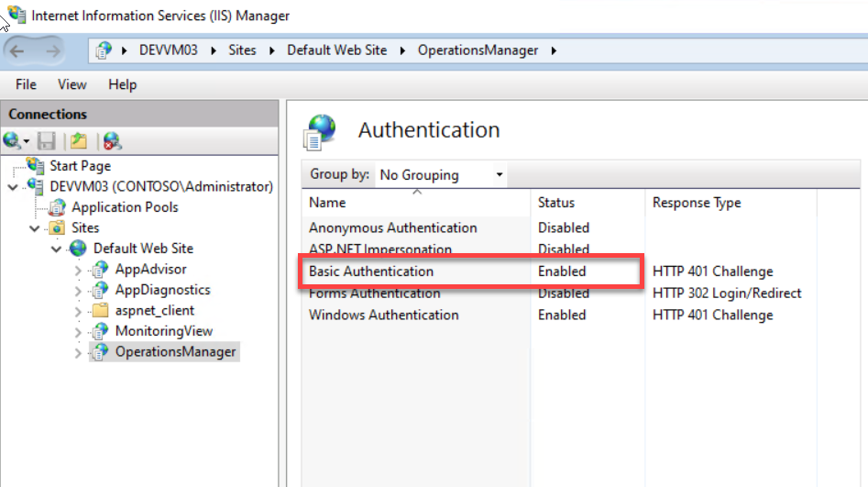The image size is (868, 487).
Task: Select Windows Authentication in the list
Action: (383, 315)
